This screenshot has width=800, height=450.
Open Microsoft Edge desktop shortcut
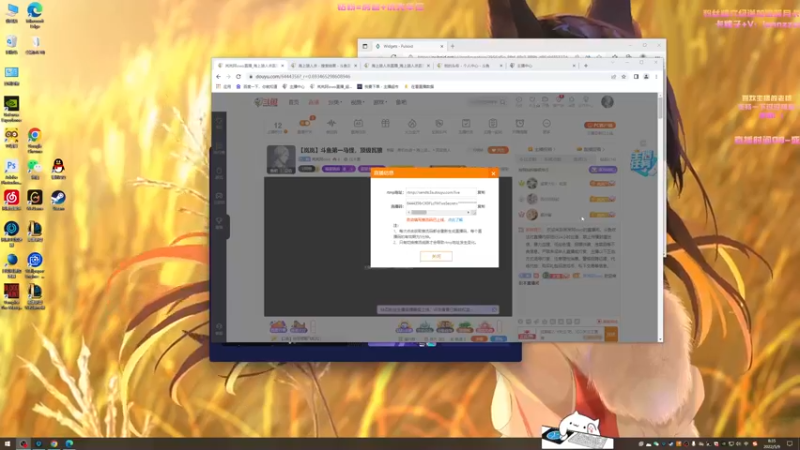[35, 14]
